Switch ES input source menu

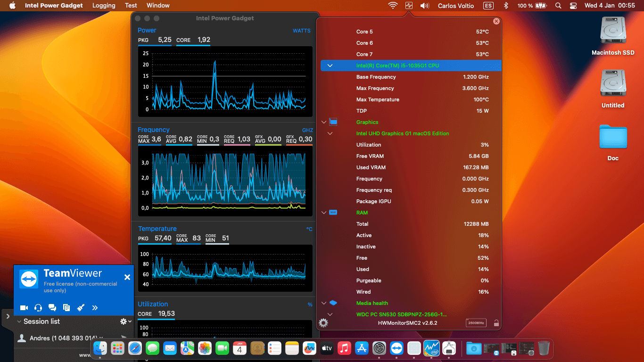488,6
